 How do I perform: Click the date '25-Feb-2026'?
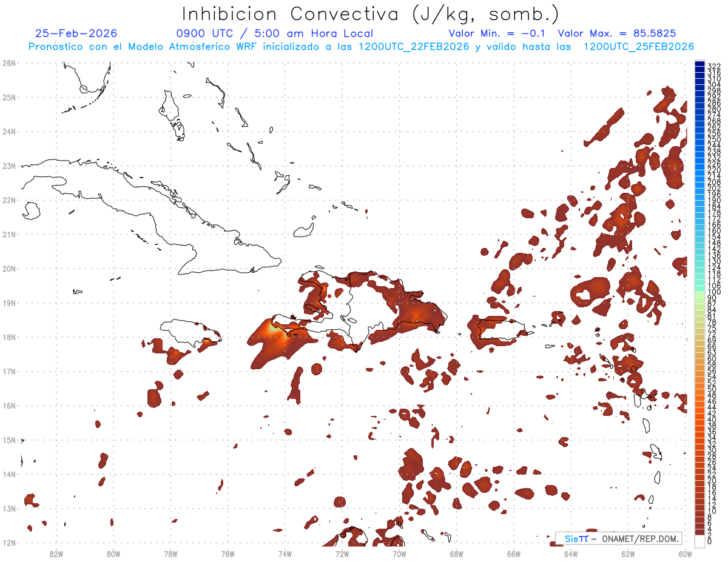point(76,33)
